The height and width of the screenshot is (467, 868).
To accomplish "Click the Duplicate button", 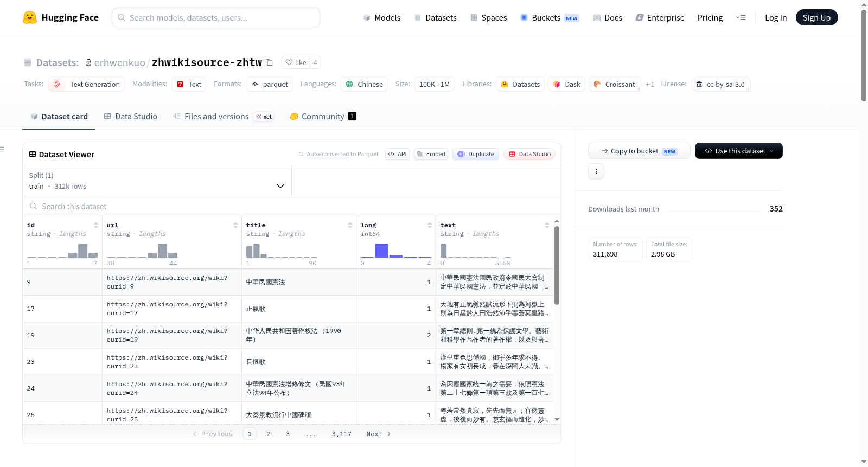I will (475, 154).
